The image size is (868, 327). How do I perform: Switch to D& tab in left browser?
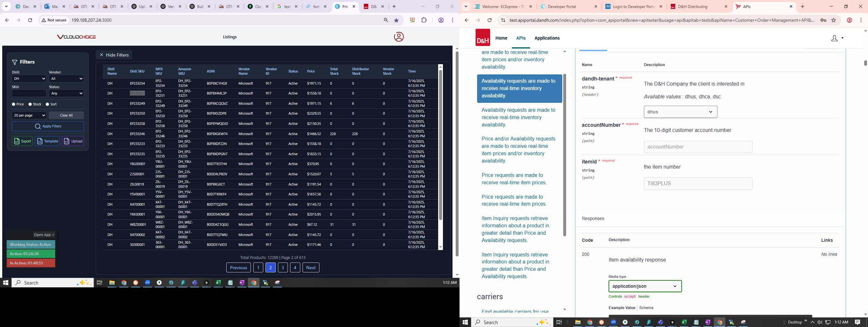pyautogui.click(x=374, y=6)
